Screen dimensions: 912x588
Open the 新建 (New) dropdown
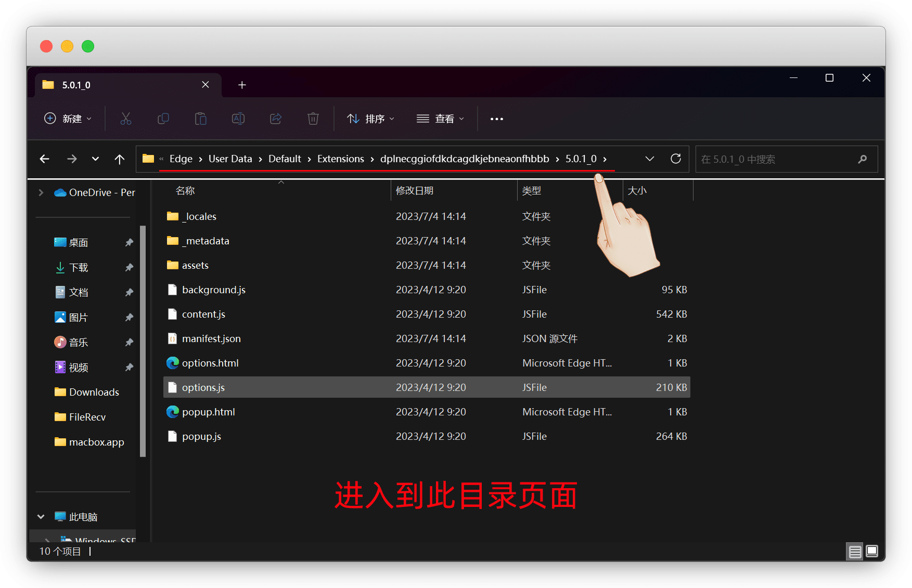coord(68,119)
